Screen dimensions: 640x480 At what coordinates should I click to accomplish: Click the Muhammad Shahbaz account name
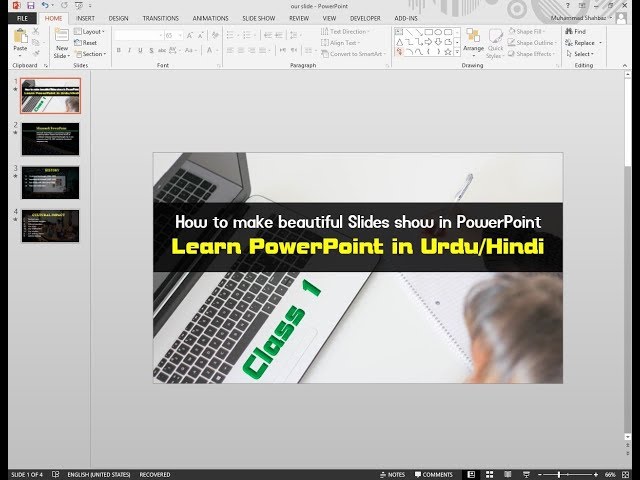tap(578, 18)
